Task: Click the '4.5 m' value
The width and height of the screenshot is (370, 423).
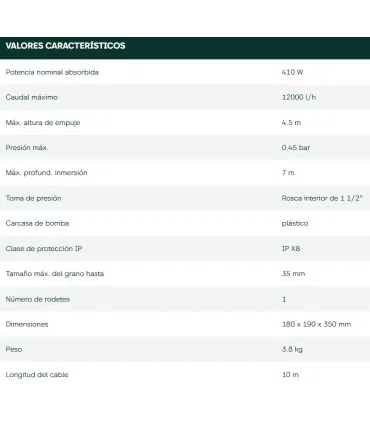Action: pyautogui.click(x=291, y=122)
